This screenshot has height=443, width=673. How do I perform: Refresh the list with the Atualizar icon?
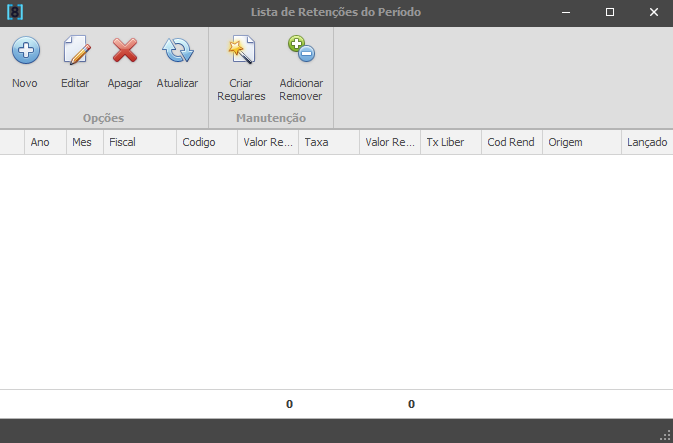pyautogui.click(x=177, y=51)
